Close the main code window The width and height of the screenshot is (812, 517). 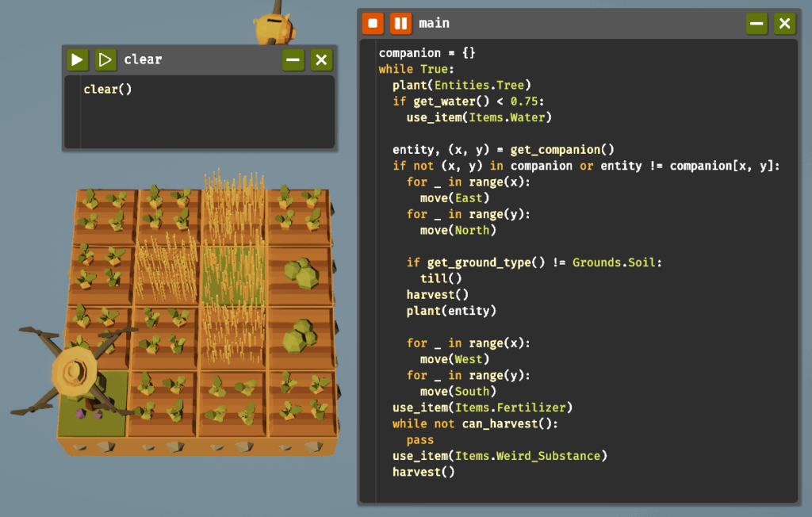[785, 23]
